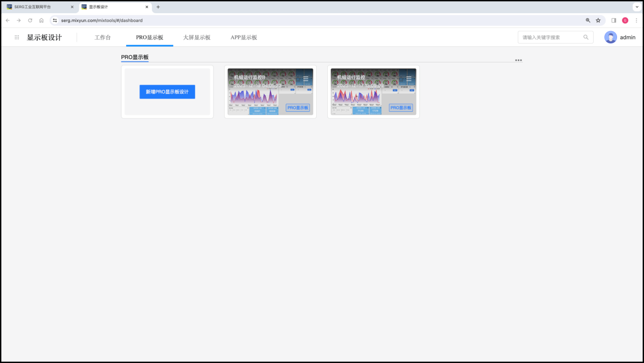Open Chrome zoom control in address bar

pos(588,20)
